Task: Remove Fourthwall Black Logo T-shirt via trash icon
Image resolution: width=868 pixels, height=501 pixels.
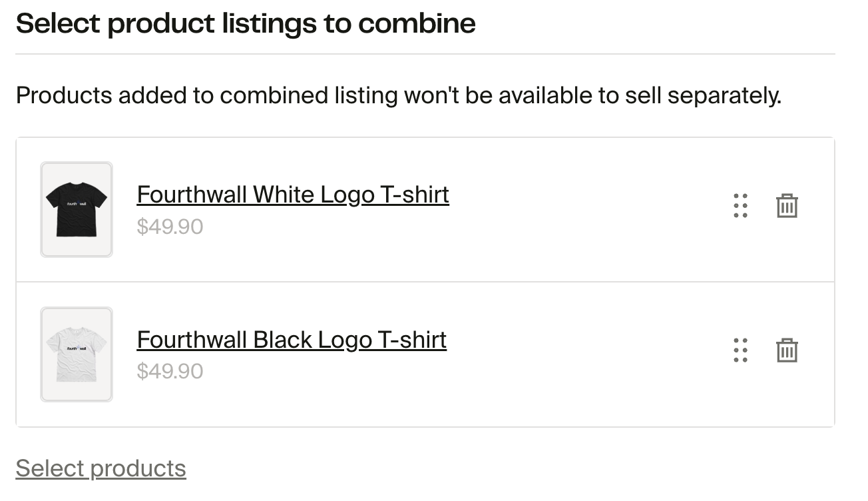Action: click(x=786, y=350)
